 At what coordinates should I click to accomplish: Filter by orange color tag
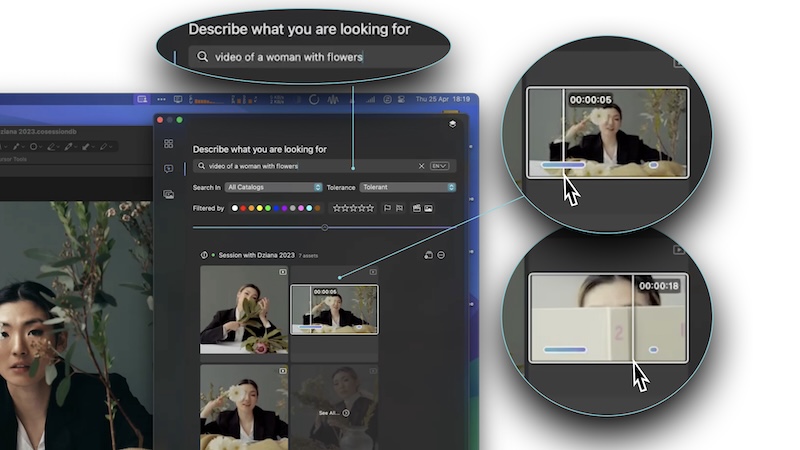tap(251, 208)
